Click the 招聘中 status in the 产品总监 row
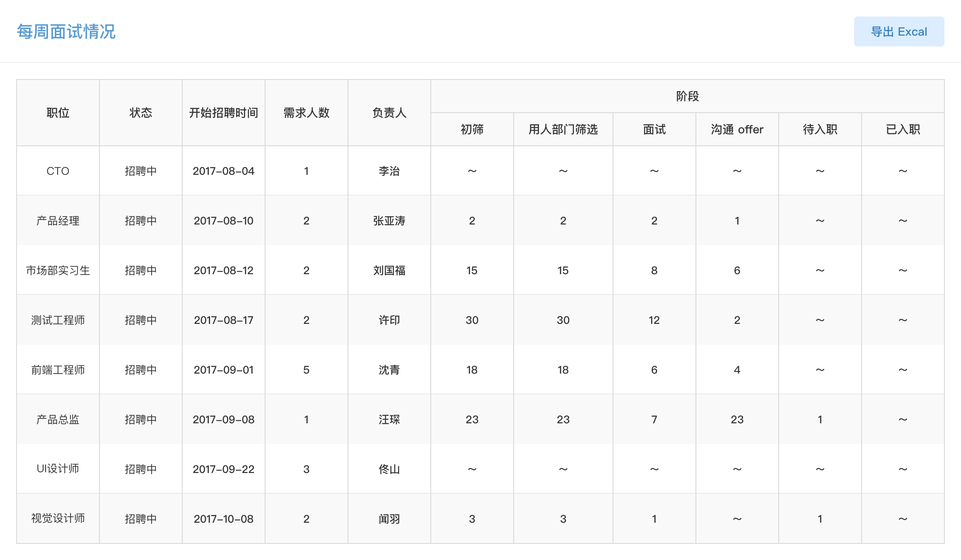The image size is (961, 560). (x=141, y=419)
